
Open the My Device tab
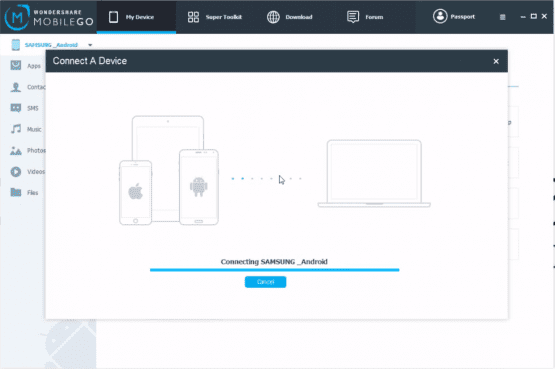[136, 17]
